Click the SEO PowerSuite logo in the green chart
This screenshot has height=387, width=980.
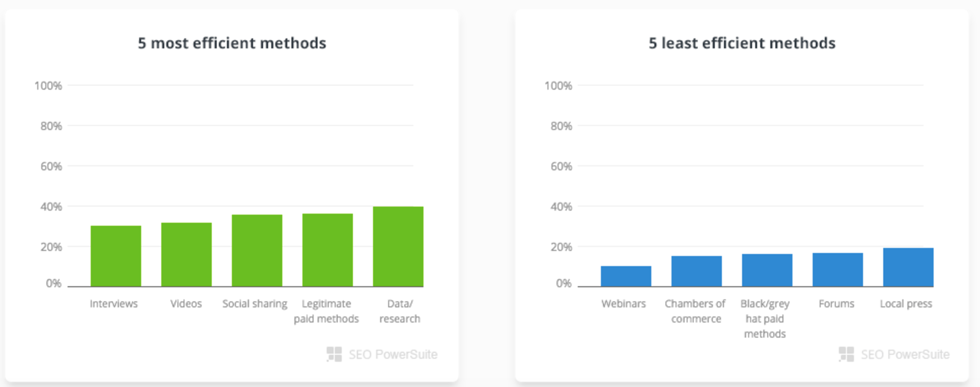pyautogui.click(x=382, y=354)
